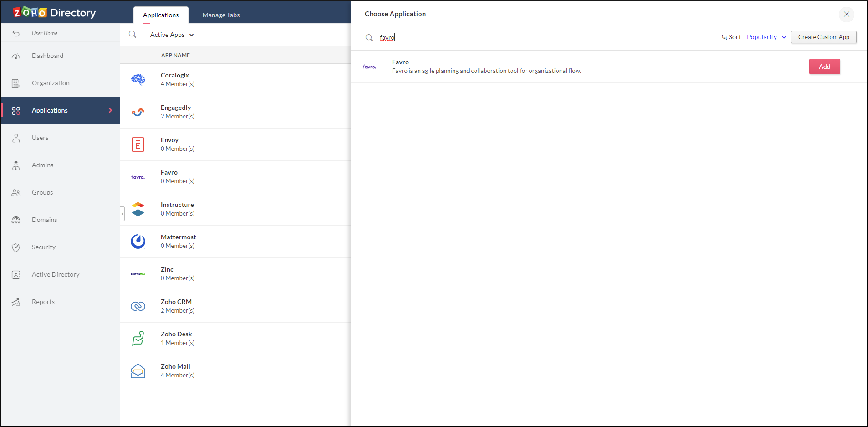Open the Security section
Screen dimensions: 868x427
tap(16, 247)
